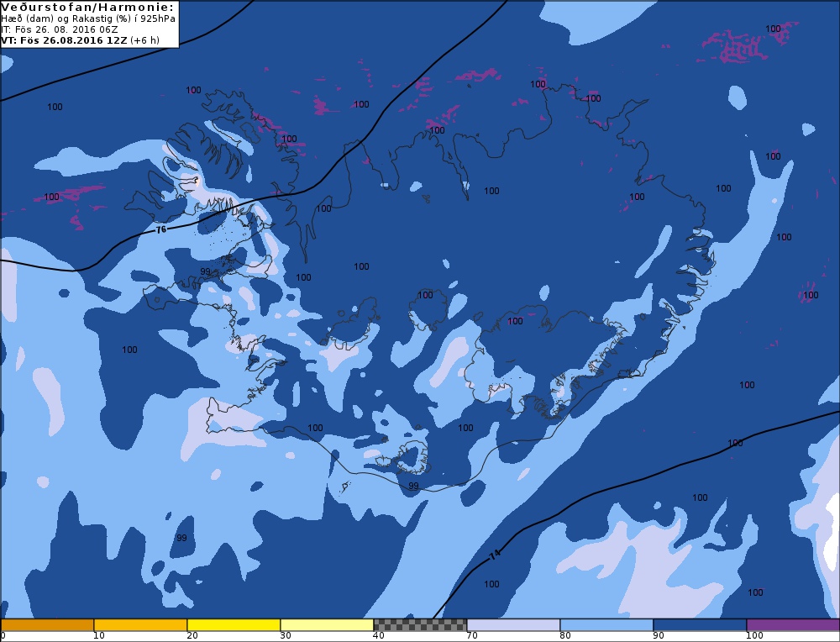Viewport: 840px width, 642px height.
Task: Click the '70' tick label on the color scale
Action: (472, 635)
